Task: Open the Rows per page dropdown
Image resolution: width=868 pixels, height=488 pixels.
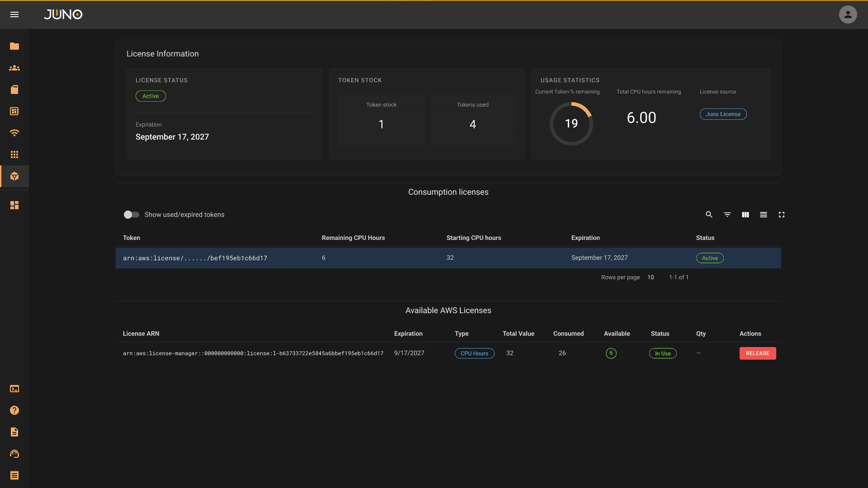Action: pos(651,277)
